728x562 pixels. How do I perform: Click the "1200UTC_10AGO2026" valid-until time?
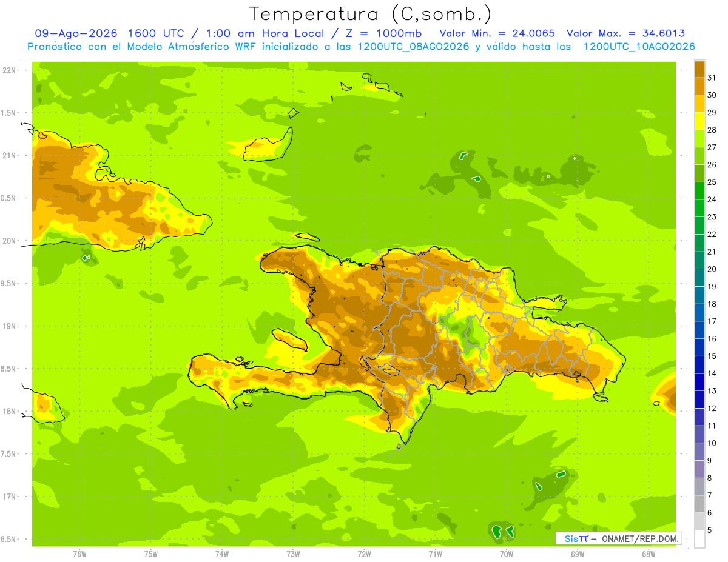coord(639,47)
